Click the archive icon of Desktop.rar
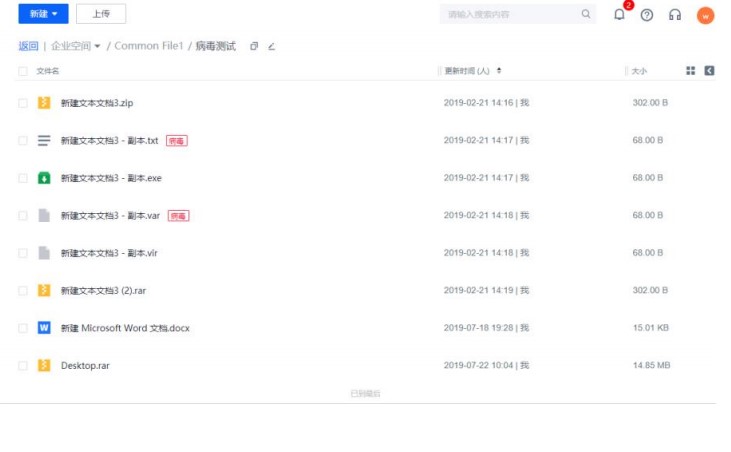Image resolution: width=731 pixels, height=452 pixels. (x=44, y=365)
